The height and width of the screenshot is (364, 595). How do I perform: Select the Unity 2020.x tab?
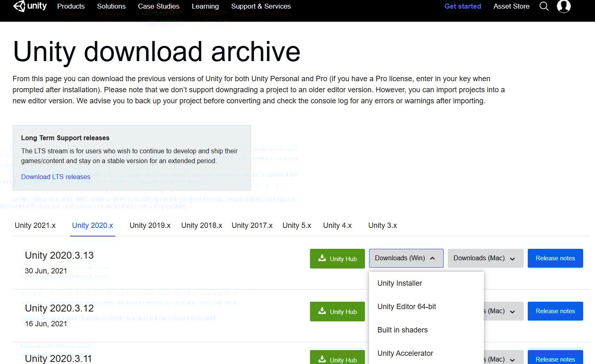93,225
